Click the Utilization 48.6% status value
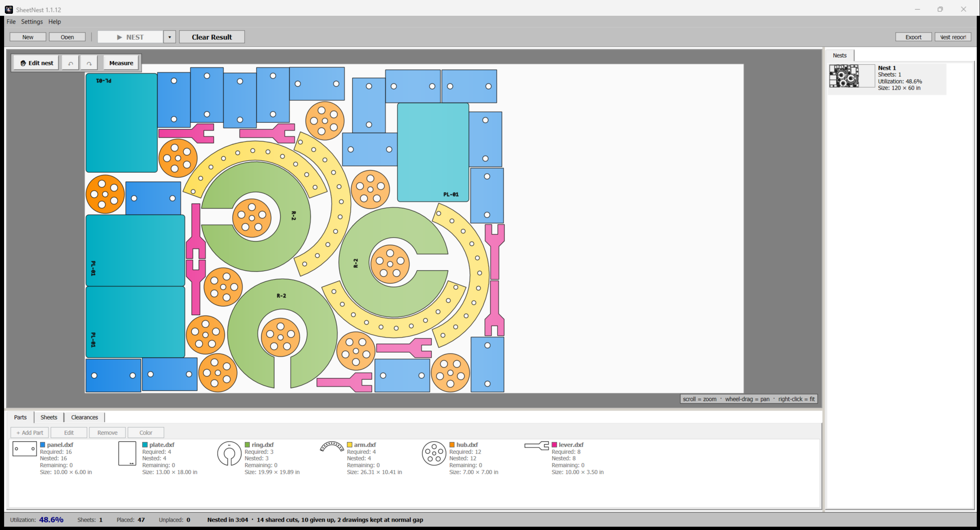Image resolution: width=980 pixels, height=530 pixels. click(51, 520)
